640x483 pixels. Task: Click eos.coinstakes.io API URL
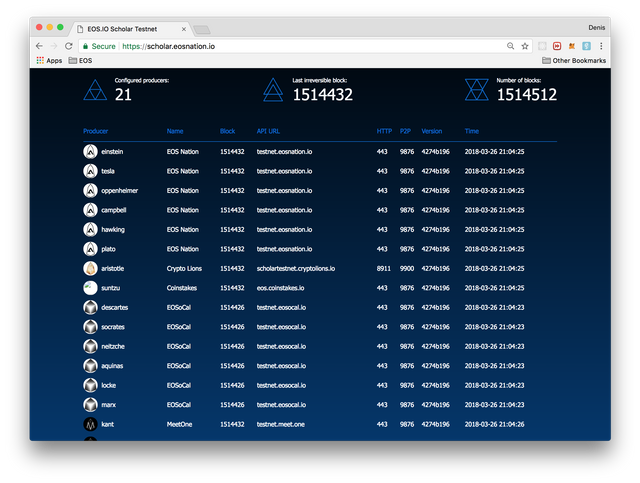point(280,288)
